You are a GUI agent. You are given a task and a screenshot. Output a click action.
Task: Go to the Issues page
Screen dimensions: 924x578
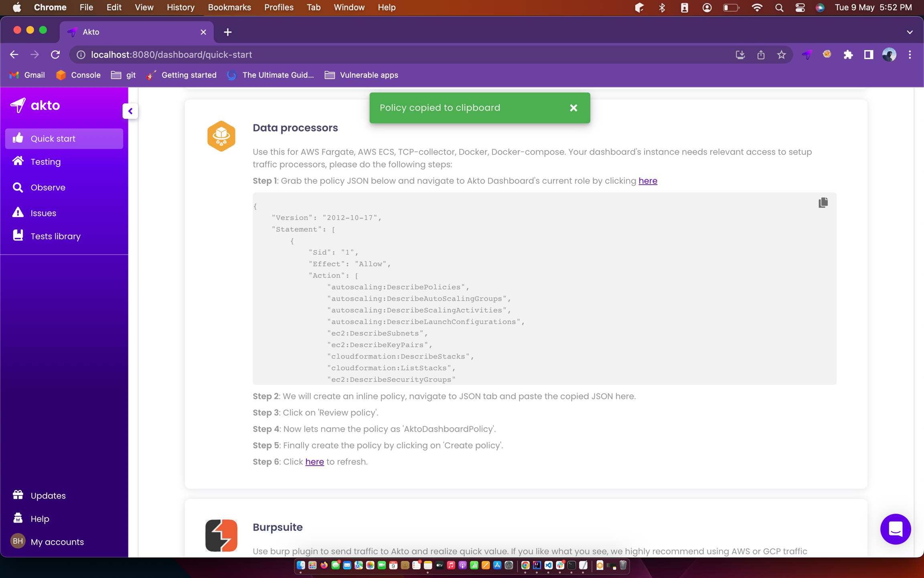click(x=43, y=213)
